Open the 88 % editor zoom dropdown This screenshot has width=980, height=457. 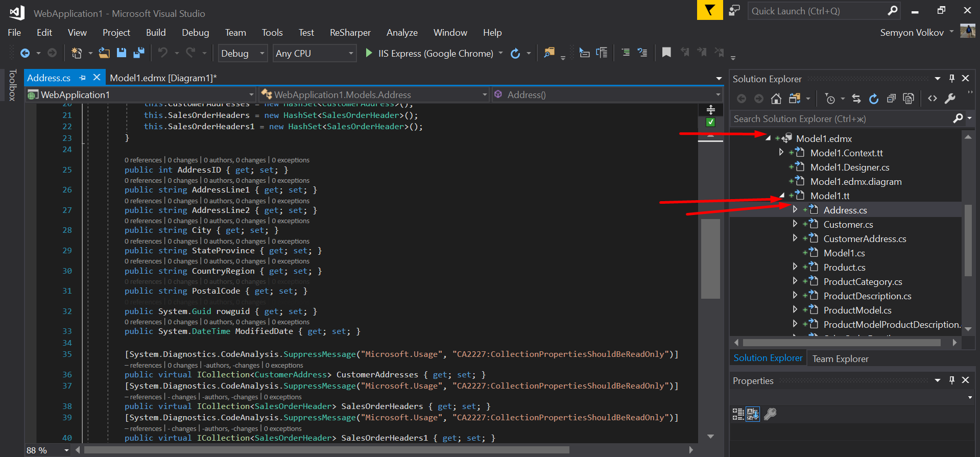click(x=48, y=450)
